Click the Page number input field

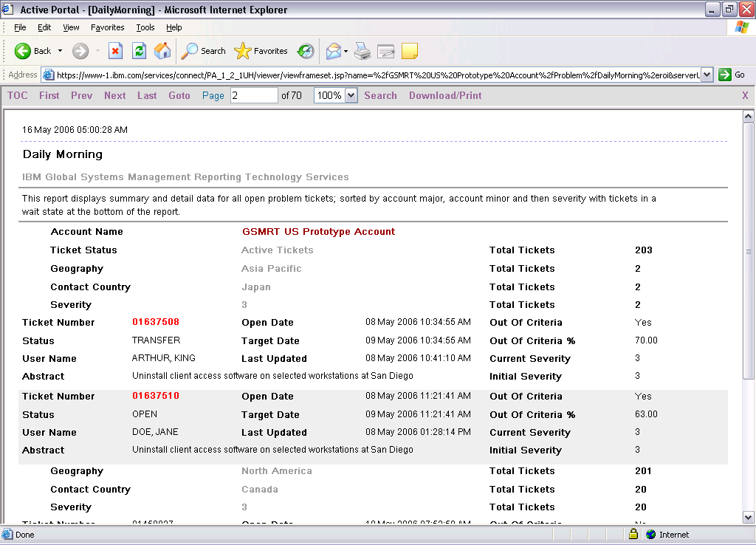click(x=254, y=95)
